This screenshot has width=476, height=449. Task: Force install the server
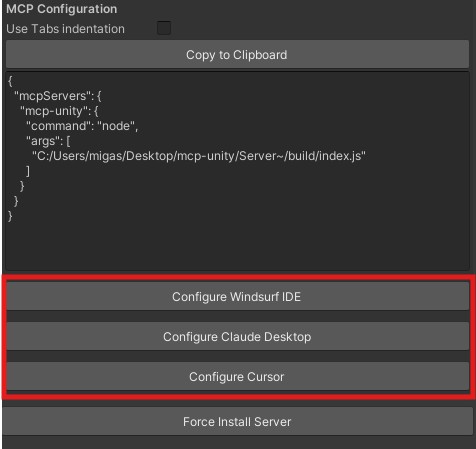click(237, 421)
